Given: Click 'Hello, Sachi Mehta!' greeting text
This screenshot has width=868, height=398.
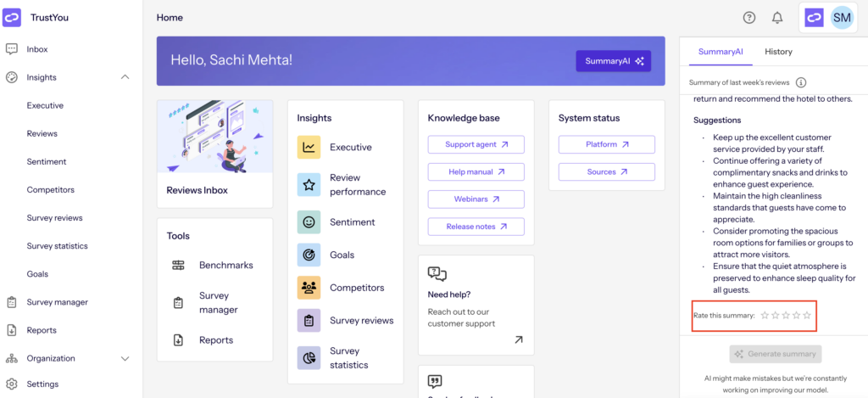Looking at the screenshot, I should 231,60.
